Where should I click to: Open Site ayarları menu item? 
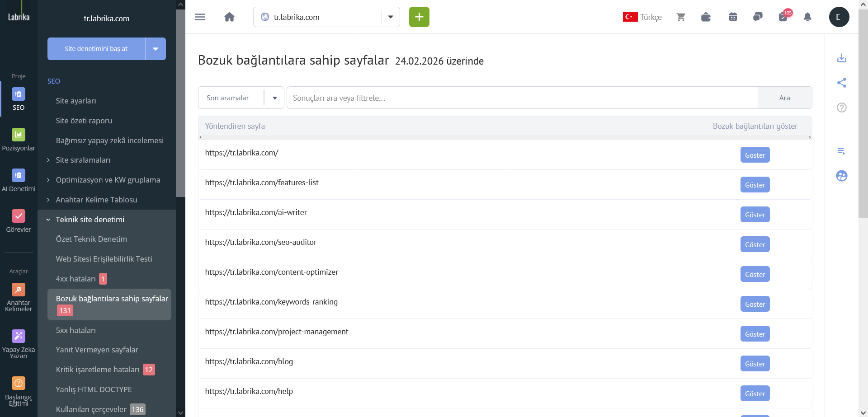tap(76, 101)
